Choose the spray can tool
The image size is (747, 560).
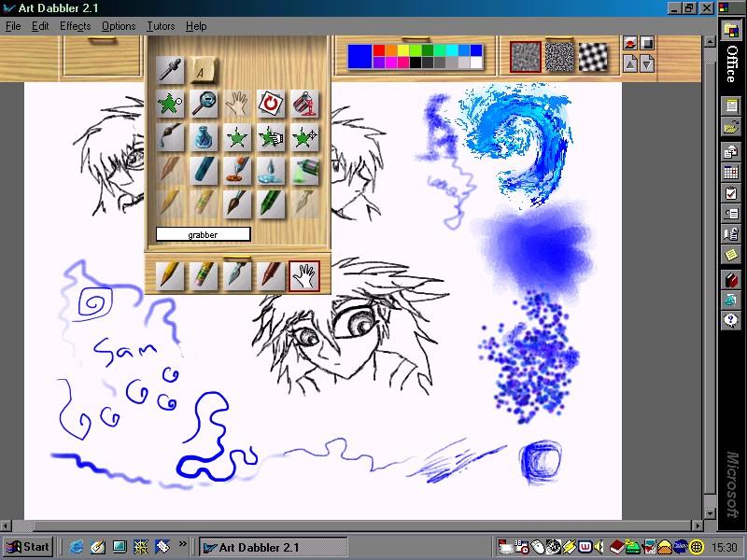305,171
